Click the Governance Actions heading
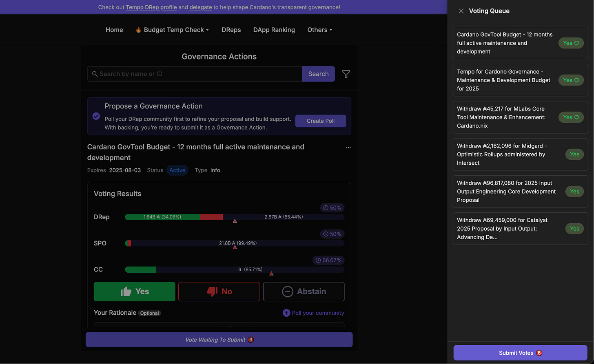This screenshot has height=364, width=594. 219,57
